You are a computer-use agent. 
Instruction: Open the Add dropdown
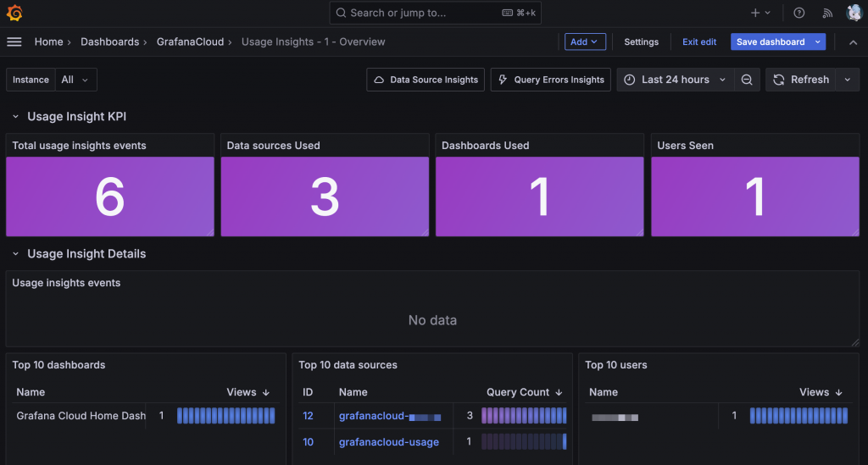click(x=585, y=42)
